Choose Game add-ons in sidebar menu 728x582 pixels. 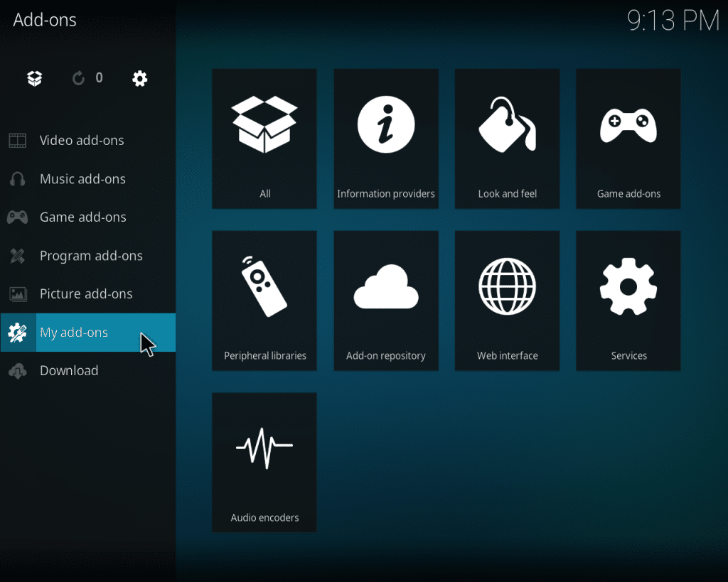point(82,217)
